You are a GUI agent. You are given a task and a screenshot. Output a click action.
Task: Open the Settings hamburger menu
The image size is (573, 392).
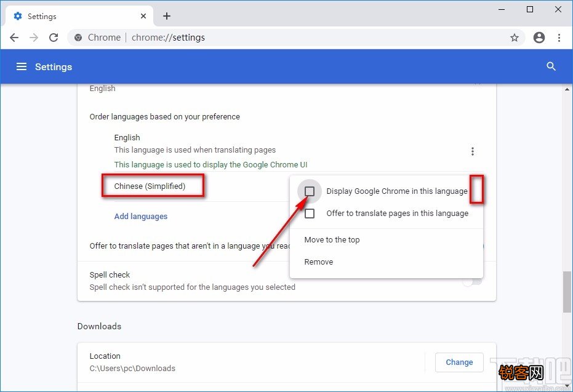(22, 66)
